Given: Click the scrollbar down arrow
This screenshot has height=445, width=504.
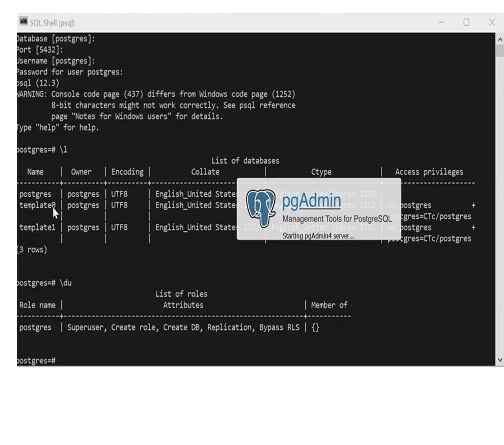Looking at the screenshot, I should pyautogui.click(x=500, y=360).
